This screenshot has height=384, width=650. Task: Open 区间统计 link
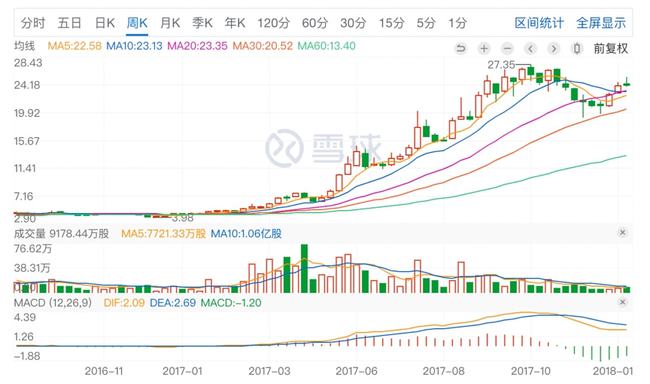[539, 23]
